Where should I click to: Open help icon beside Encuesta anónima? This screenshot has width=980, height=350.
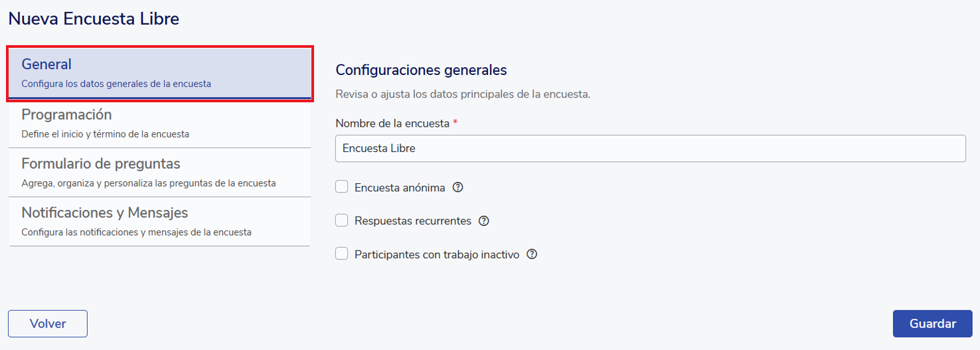click(457, 187)
